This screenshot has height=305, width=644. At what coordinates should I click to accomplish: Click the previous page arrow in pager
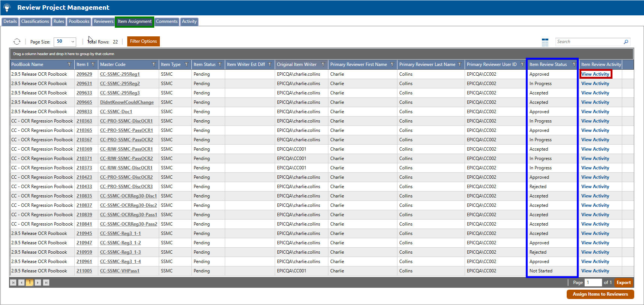[21, 283]
